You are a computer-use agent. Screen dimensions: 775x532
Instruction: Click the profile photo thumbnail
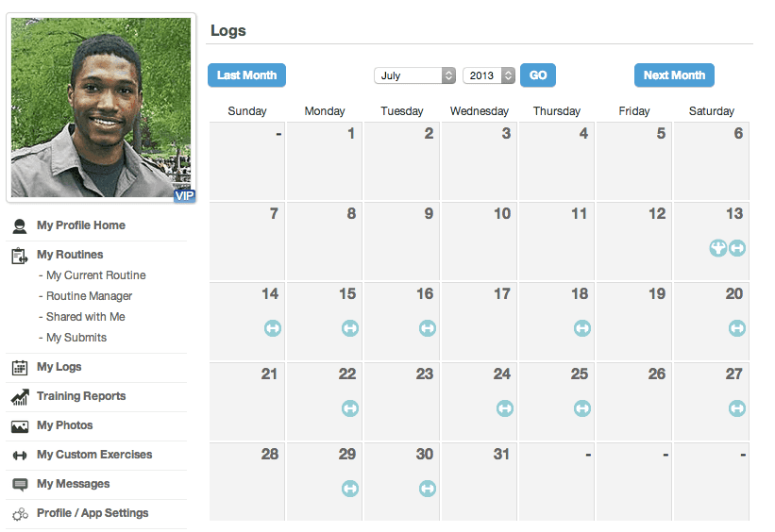pos(101,108)
